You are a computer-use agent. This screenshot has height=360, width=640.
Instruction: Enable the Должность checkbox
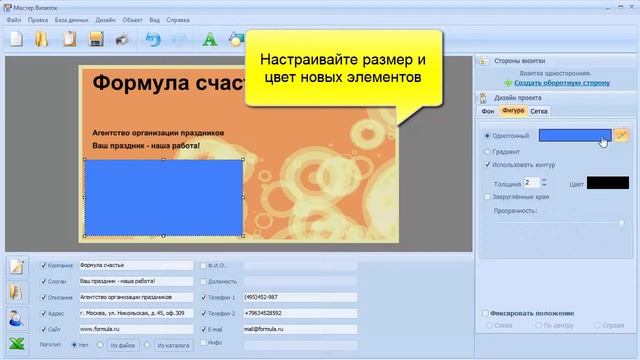203,281
